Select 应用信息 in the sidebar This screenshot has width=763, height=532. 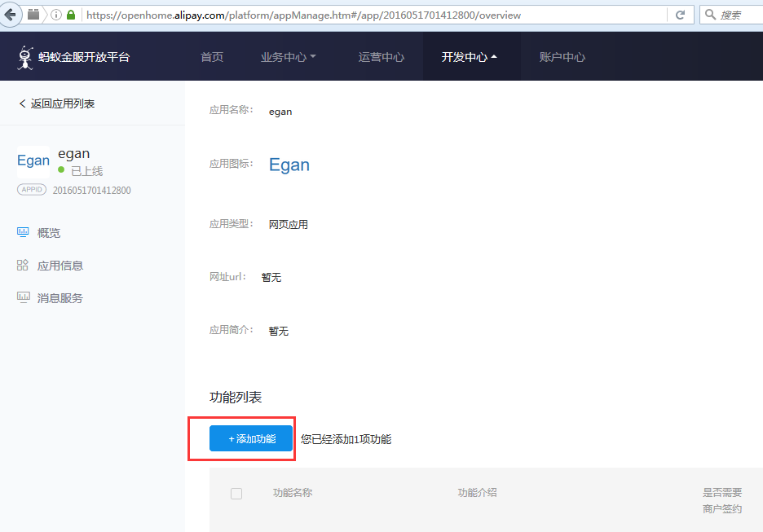click(60, 266)
